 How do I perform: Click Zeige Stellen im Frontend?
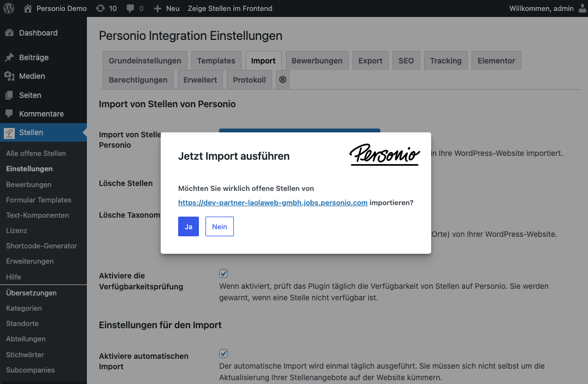coord(230,8)
